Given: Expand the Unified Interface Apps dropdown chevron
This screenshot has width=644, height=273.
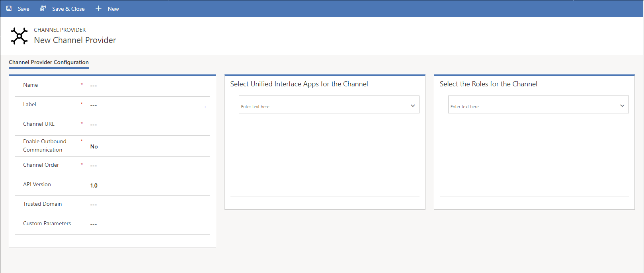Looking at the screenshot, I should [x=413, y=105].
